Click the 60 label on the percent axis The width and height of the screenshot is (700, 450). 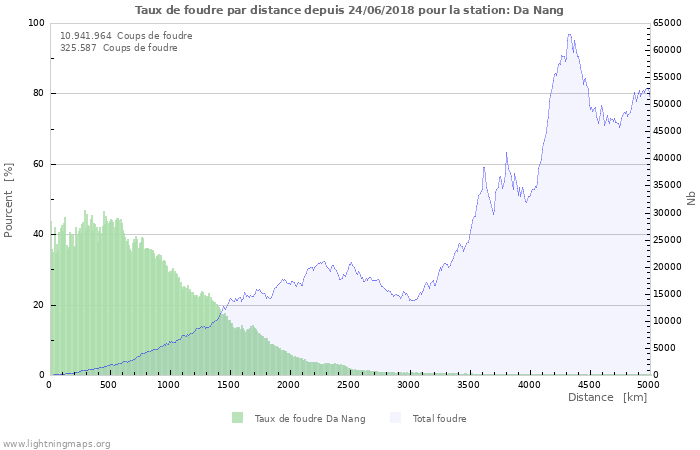click(x=38, y=164)
